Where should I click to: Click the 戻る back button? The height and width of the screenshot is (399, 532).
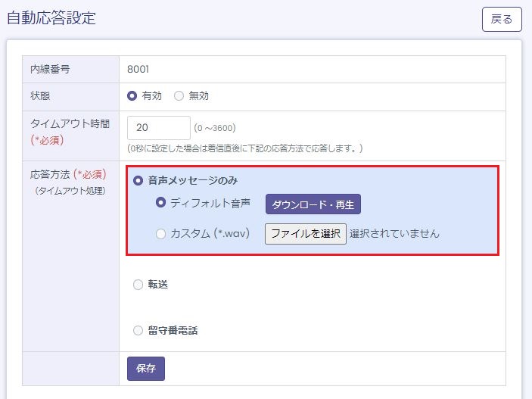502,19
